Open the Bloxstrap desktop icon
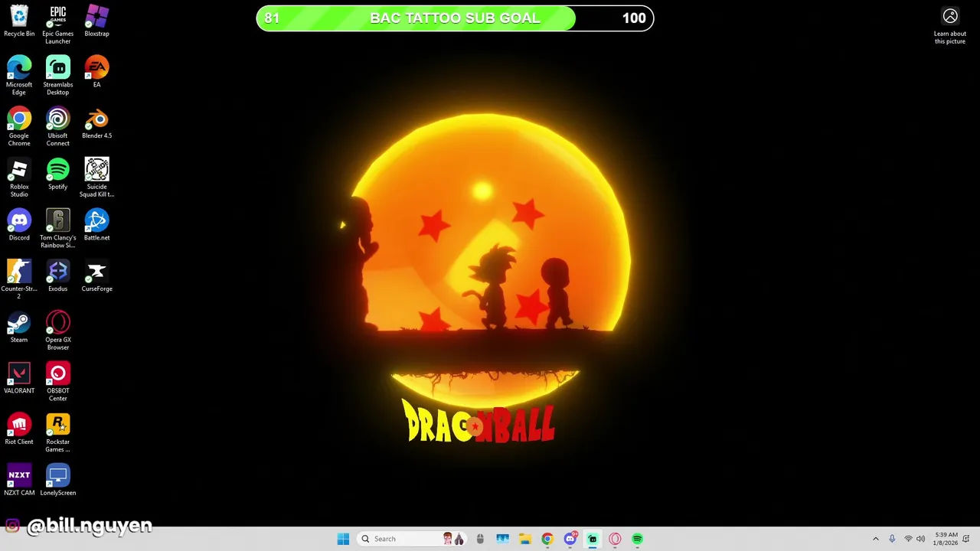 click(x=96, y=21)
